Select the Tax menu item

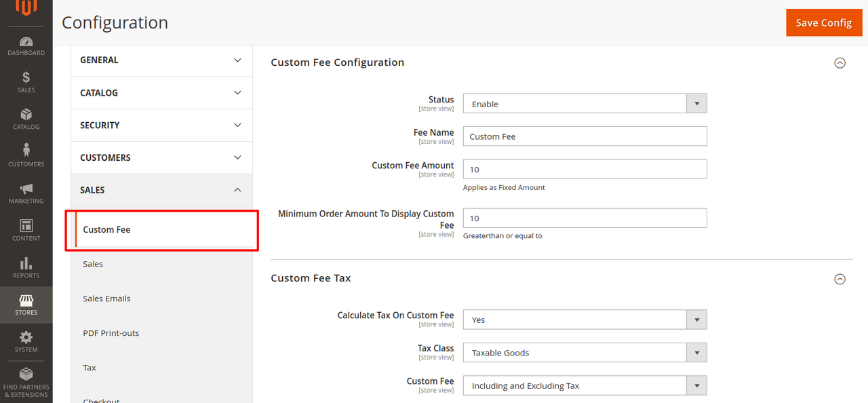(x=90, y=368)
